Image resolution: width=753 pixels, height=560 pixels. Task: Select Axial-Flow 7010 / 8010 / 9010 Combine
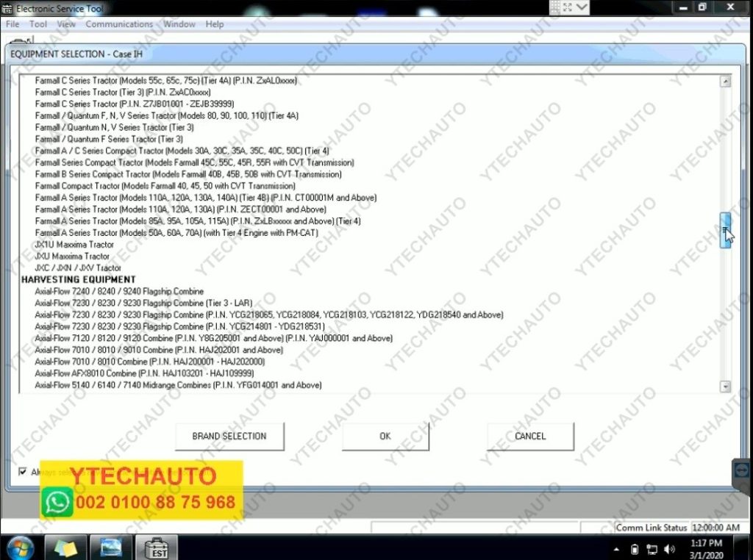point(159,350)
